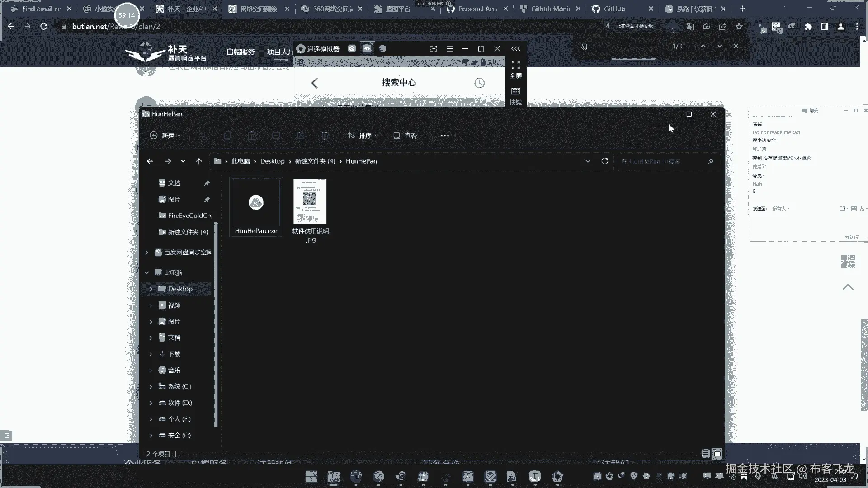Open the 排序 sort dropdown

[x=362, y=136]
